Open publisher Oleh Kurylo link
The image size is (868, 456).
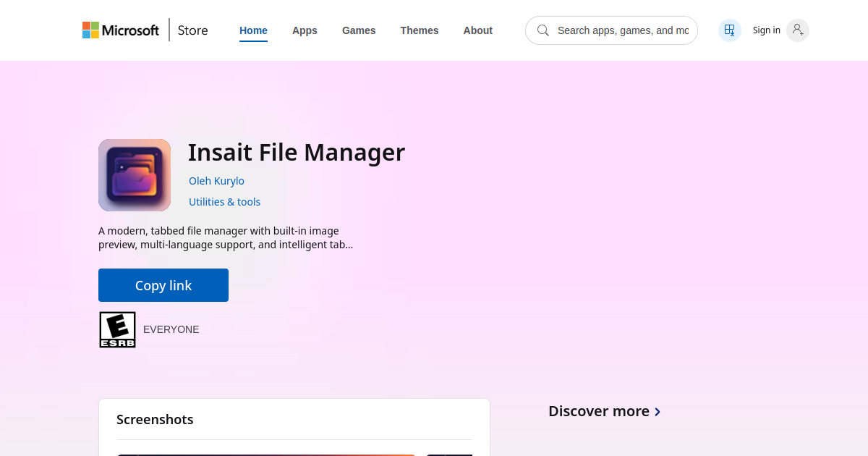(x=216, y=181)
